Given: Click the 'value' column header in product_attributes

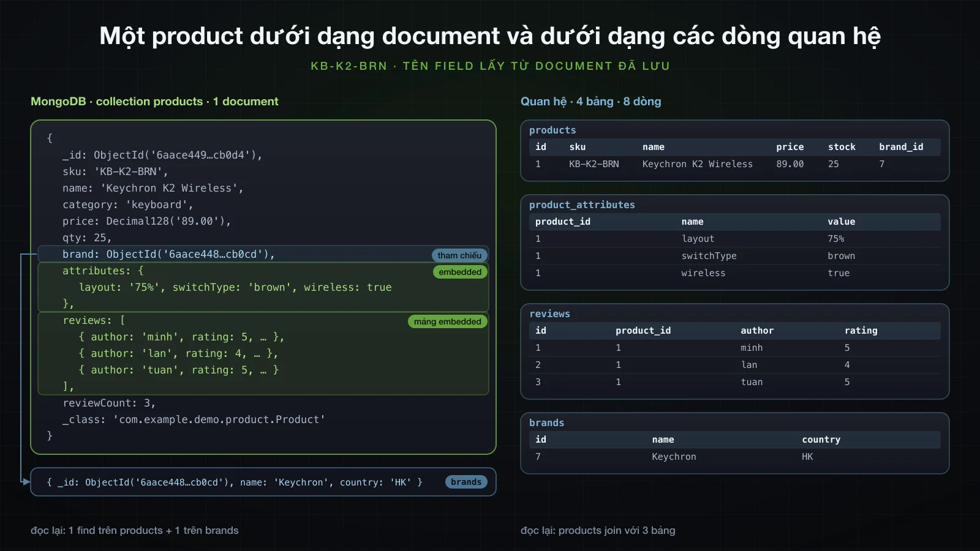Looking at the screenshot, I should click(842, 222).
